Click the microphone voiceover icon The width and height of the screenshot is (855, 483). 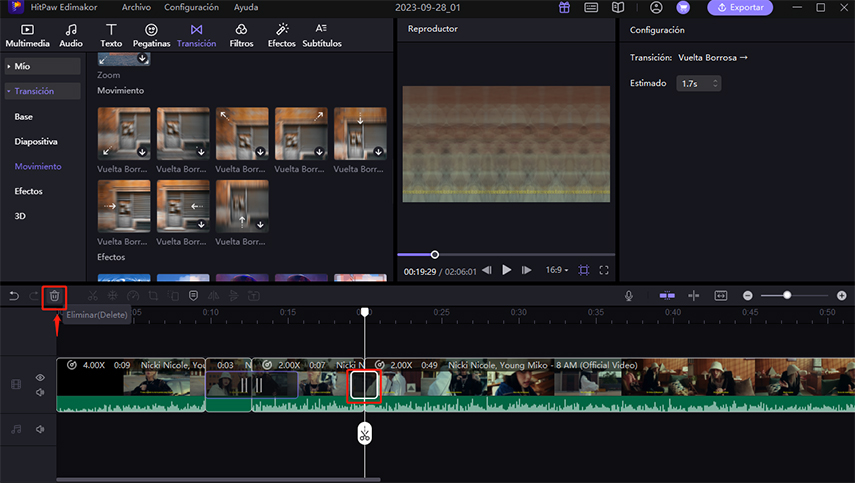coord(629,295)
